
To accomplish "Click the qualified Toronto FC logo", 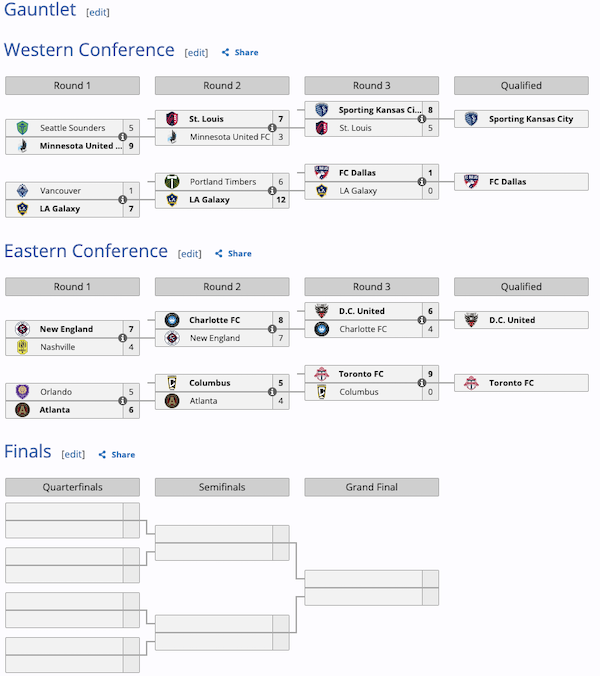I will 472,383.
